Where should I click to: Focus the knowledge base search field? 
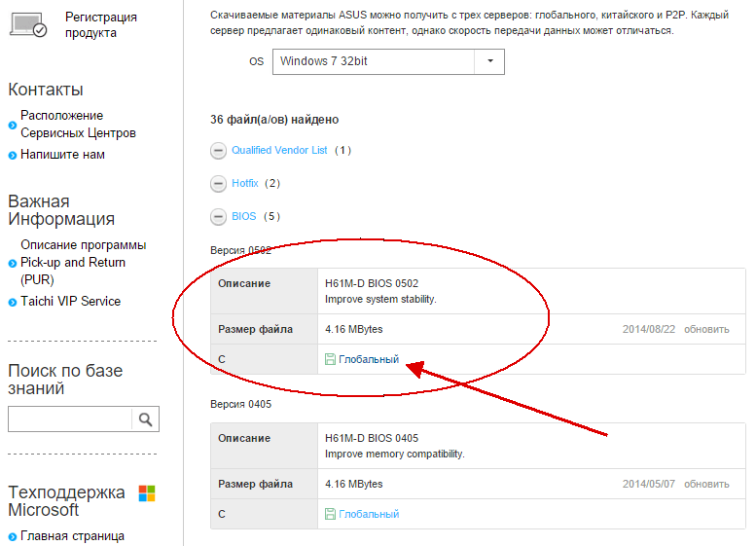(70, 419)
